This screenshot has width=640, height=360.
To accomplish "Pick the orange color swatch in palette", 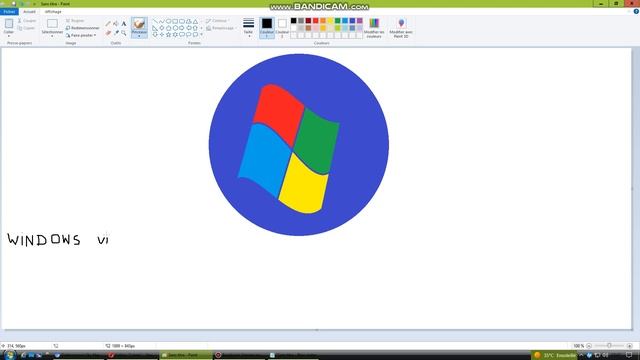I will coord(323,21).
